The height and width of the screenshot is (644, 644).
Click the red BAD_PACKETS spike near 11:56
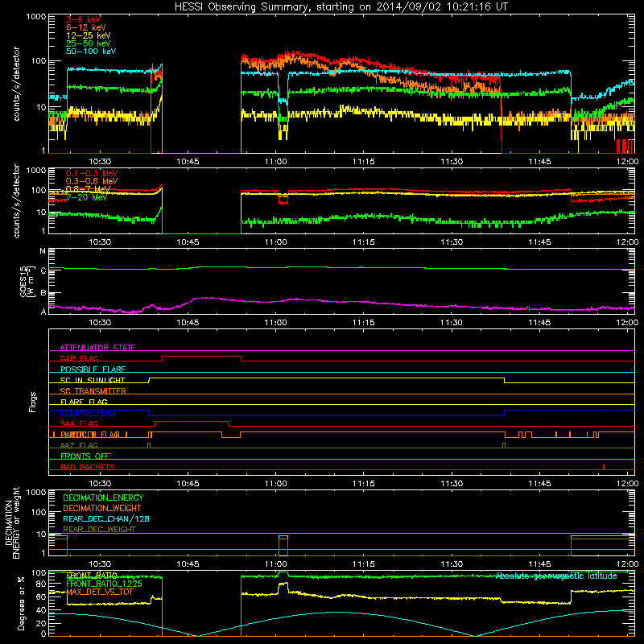coord(603,467)
